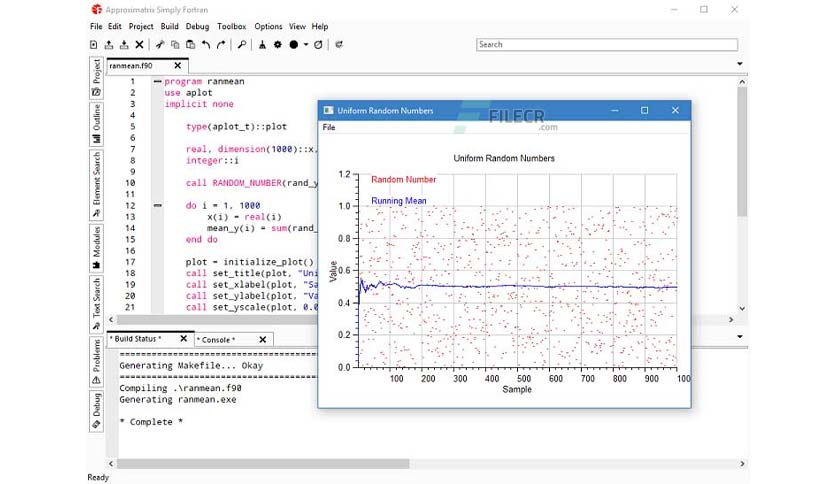Click the New File toolbar icon
Viewport: 836px width, 484px height.
(x=94, y=45)
